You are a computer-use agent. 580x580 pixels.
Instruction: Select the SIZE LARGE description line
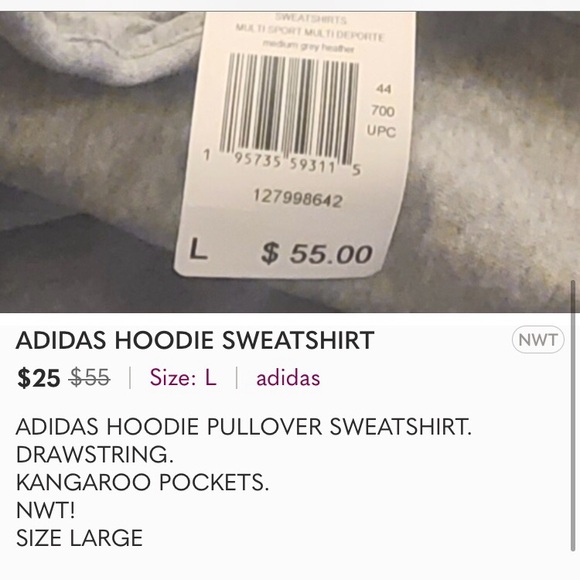click(x=79, y=537)
